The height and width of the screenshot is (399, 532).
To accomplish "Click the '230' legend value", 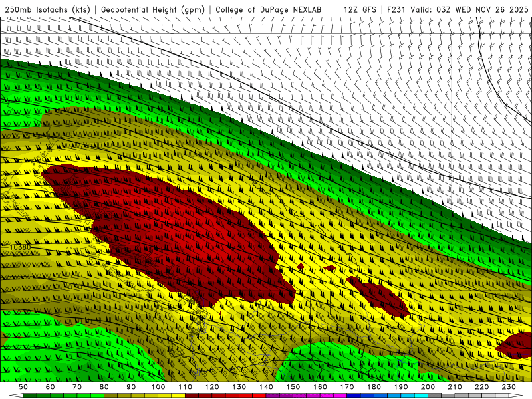I will pos(509,387).
